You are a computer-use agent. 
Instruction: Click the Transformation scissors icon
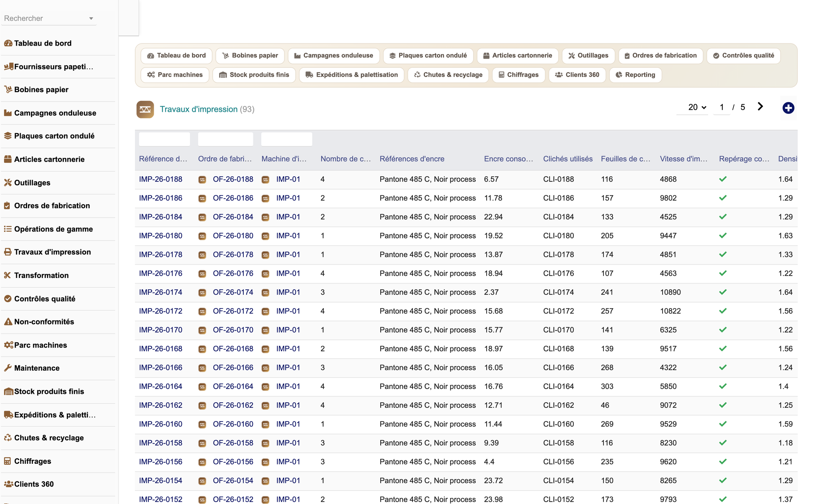click(8, 275)
